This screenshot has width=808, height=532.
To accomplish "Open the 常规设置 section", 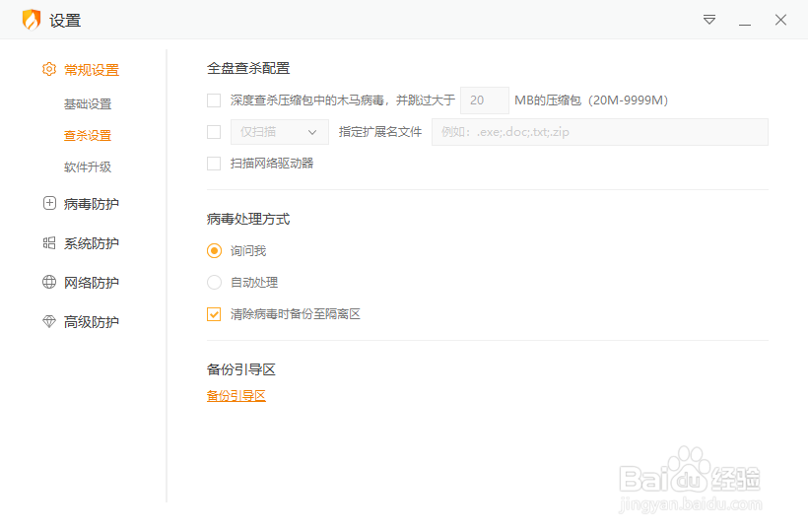I will pyautogui.click(x=92, y=70).
